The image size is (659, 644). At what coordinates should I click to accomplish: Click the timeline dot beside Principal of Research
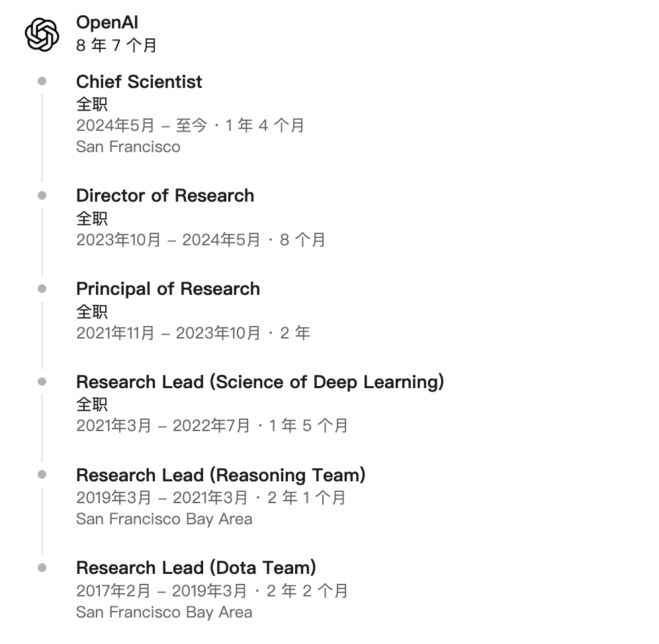(x=42, y=288)
